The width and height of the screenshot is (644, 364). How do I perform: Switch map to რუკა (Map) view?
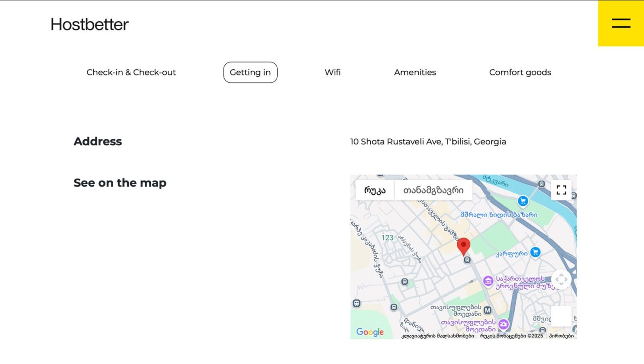coord(375,190)
